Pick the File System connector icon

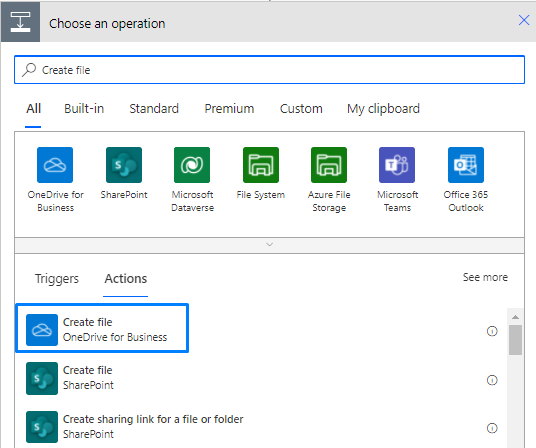tap(261, 165)
